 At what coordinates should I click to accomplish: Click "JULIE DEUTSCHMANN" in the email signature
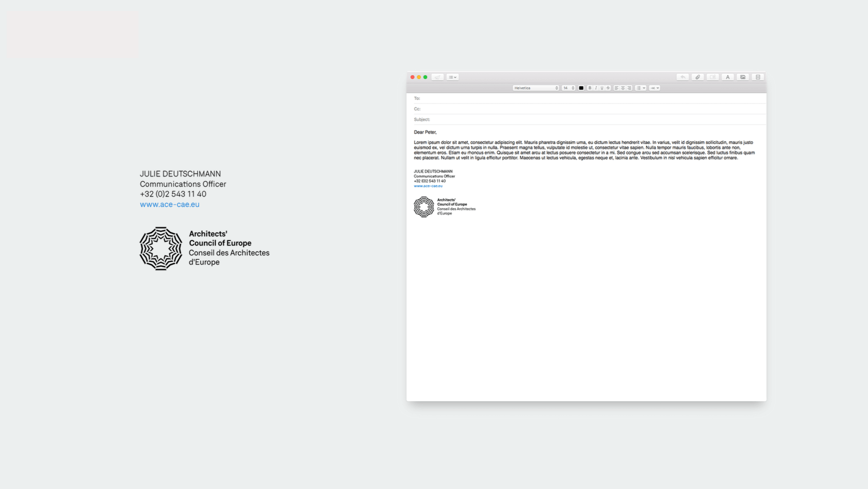433,171
